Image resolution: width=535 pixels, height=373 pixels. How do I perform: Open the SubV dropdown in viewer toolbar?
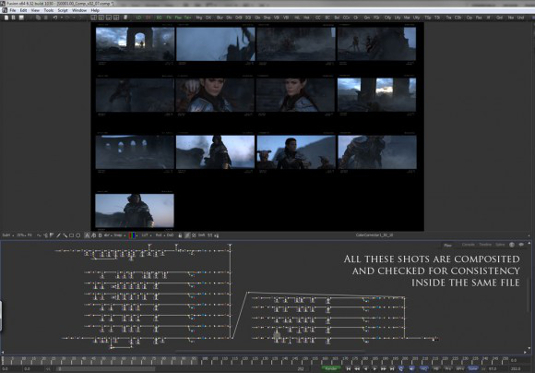(x=8, y=235)
